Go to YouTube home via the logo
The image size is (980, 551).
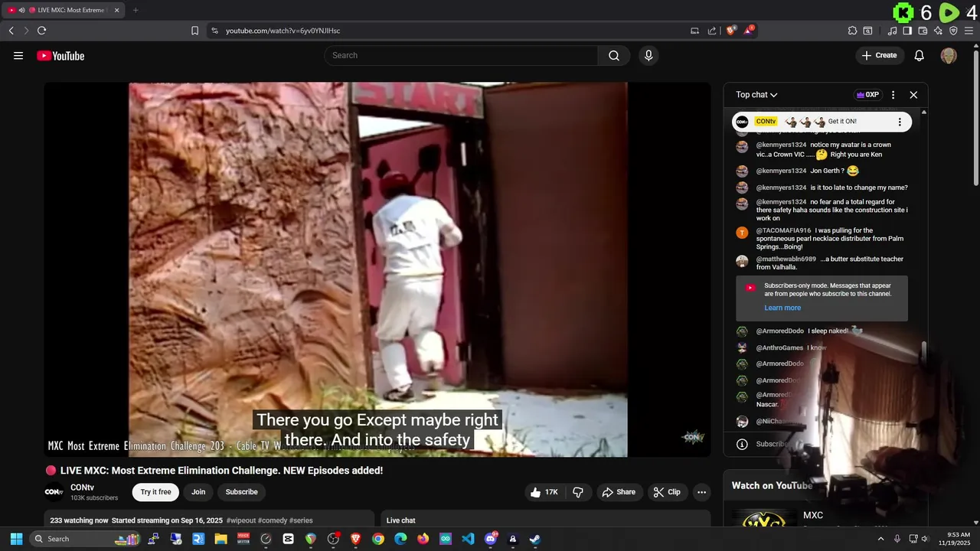coord(60,55)
